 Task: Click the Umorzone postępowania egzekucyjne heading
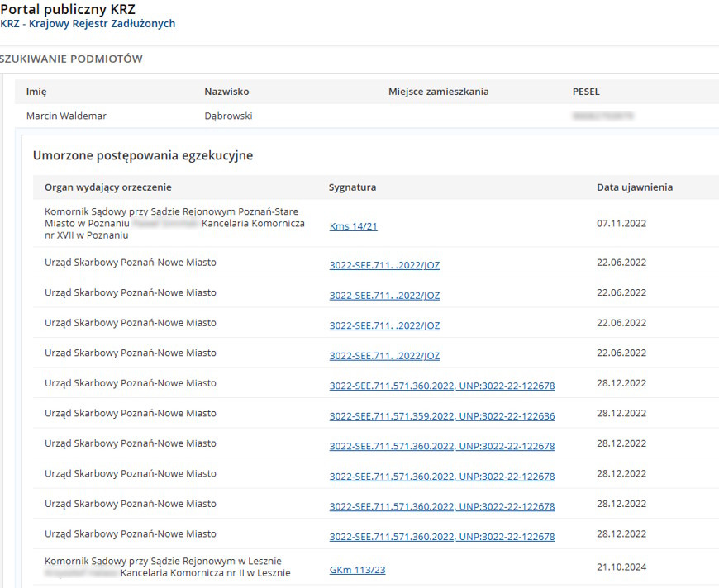[x=143, y=155]
